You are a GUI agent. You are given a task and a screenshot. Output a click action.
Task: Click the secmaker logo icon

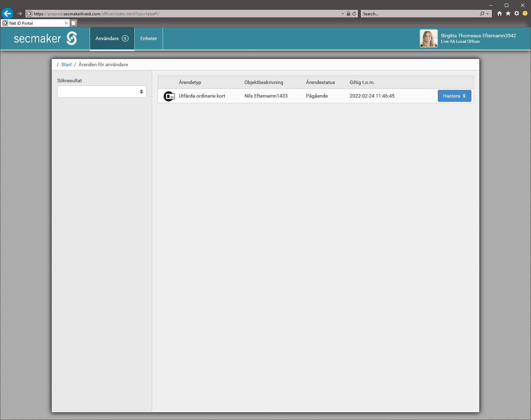click(x=72, y=38)
